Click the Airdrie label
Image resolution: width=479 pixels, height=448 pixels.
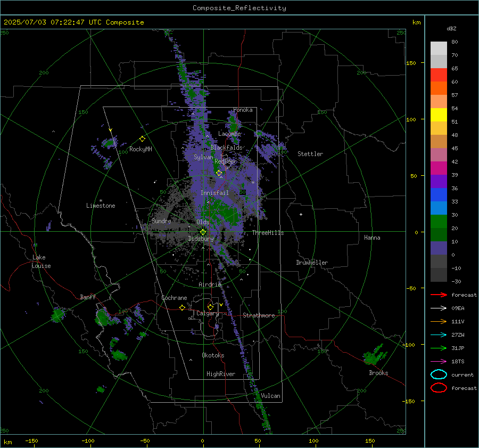coord(210,284)
